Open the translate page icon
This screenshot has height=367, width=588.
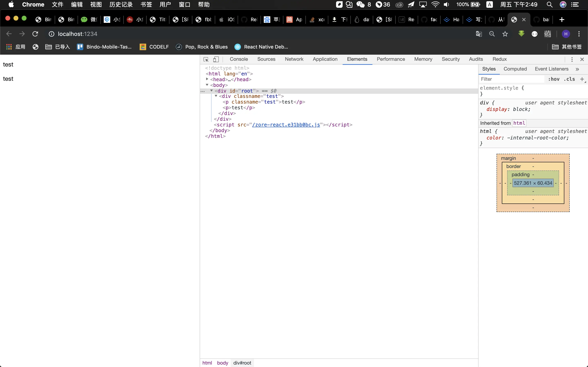click(479, 34)
